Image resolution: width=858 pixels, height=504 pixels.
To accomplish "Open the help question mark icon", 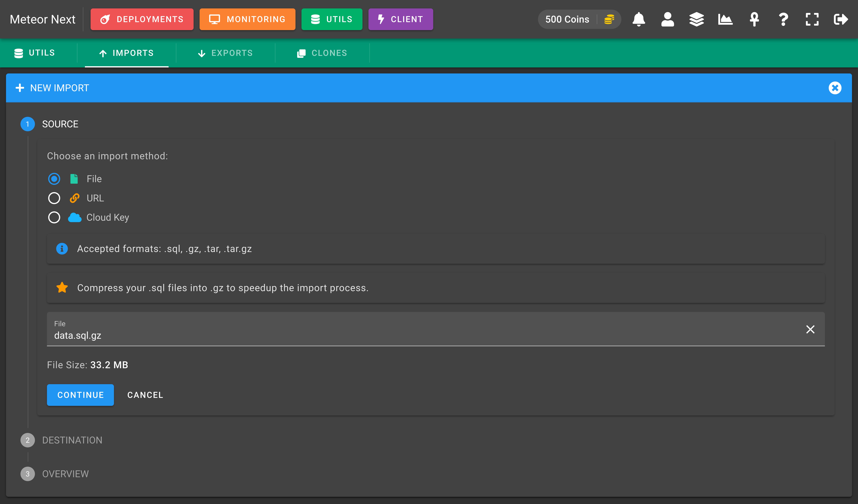I will click(783, 19).
